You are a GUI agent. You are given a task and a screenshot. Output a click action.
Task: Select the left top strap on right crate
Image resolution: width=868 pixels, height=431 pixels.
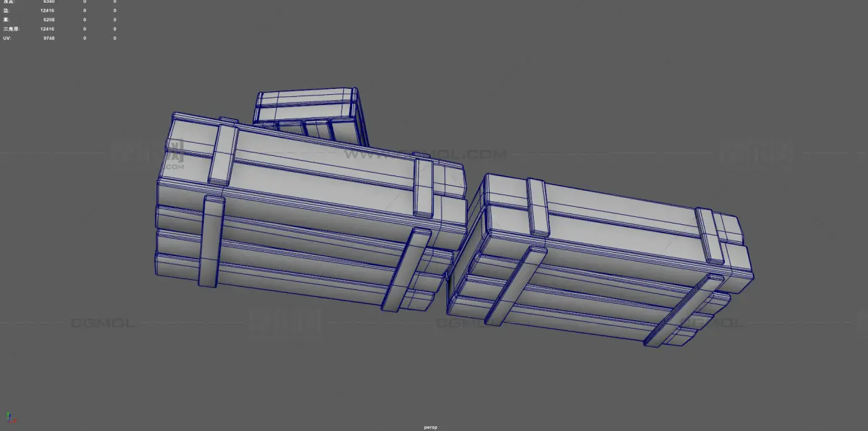click(x=538, y=207)
